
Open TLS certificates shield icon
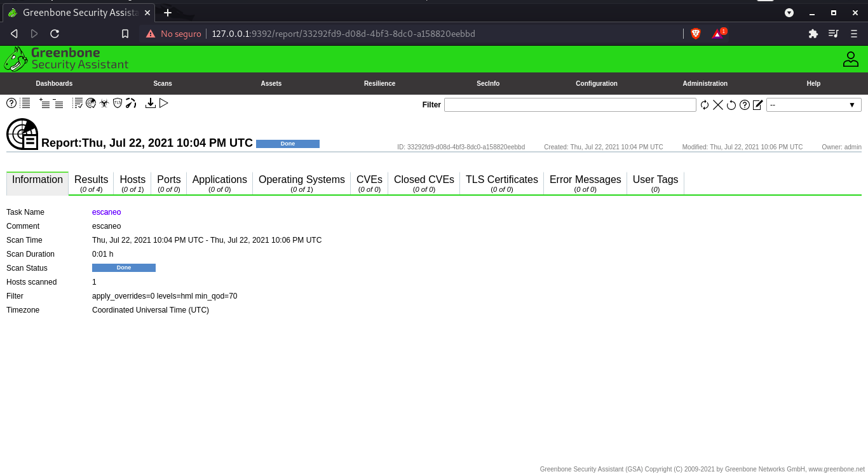coord(118,103)
